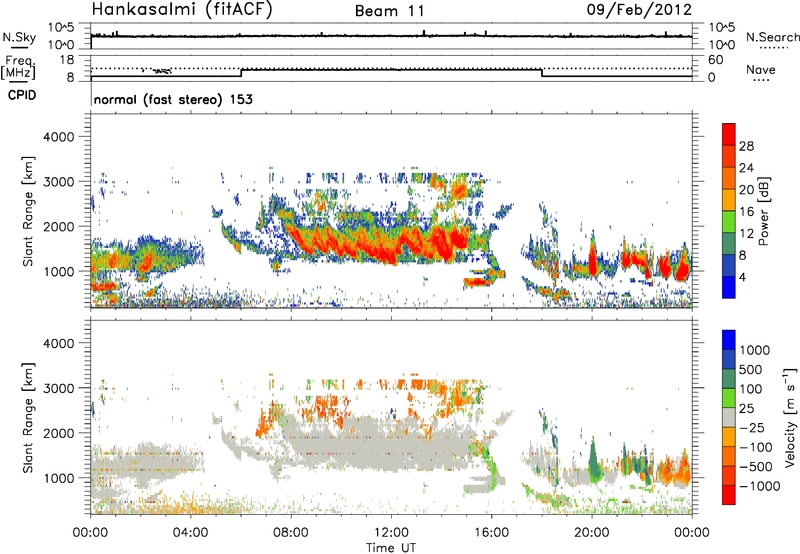The width and height of the screenshot is (800, 554).
Task: Select the Beam 11 label
Action: coord(390,11)
